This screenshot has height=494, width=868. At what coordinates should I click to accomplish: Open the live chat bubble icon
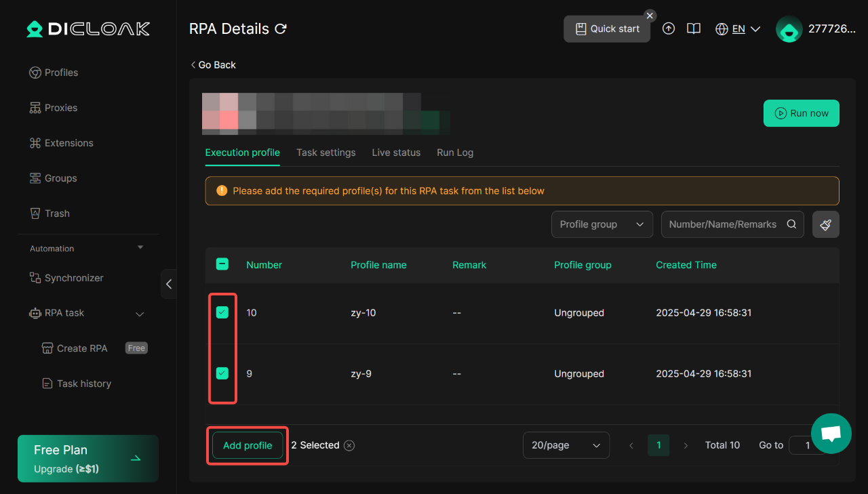pos(831,434)
